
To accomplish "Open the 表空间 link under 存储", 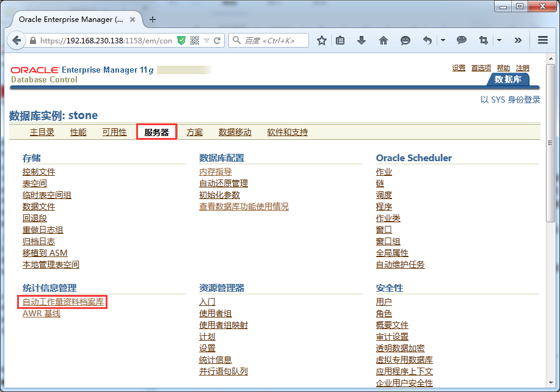I will 35,184.
